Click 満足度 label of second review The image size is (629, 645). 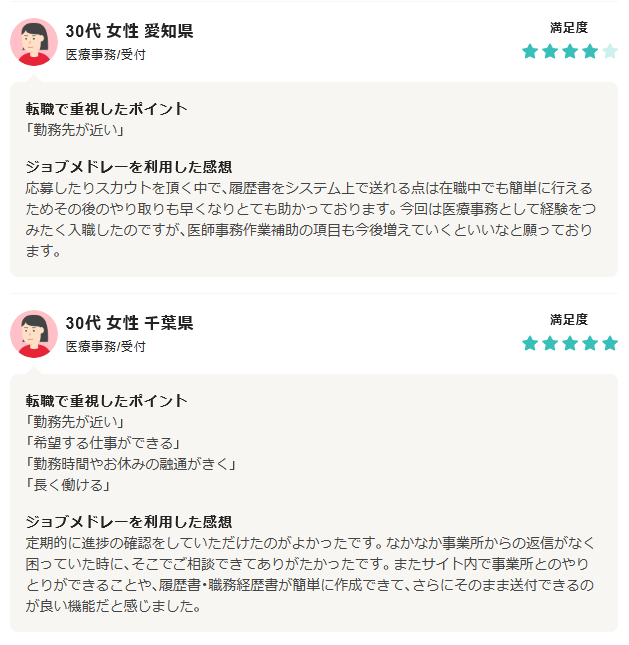569,320
